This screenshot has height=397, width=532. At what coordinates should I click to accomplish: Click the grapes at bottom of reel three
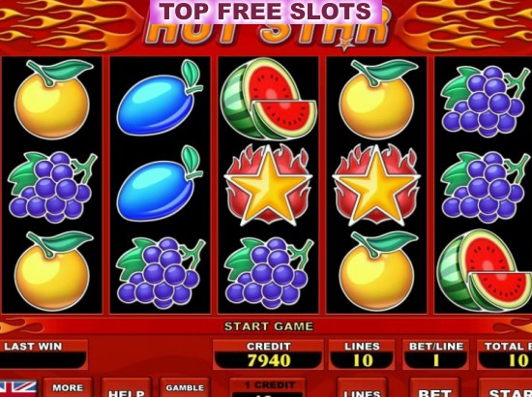[269, 273]
